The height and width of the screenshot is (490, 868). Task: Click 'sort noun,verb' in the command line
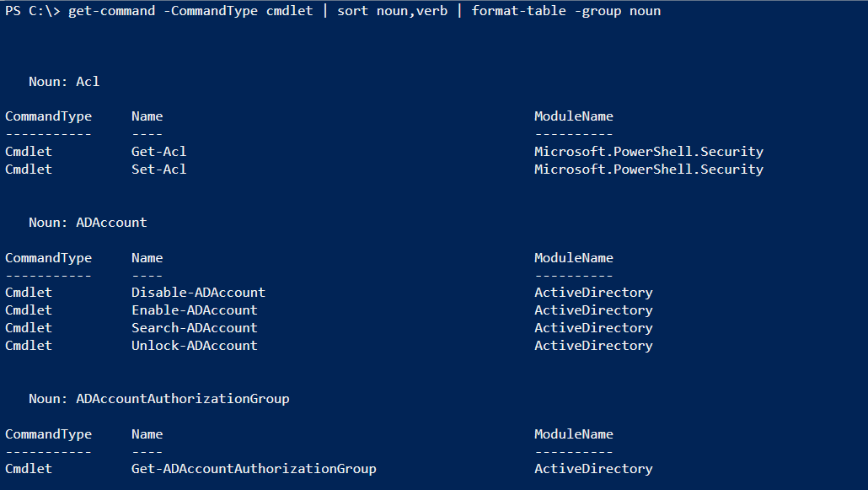[392, 11]
